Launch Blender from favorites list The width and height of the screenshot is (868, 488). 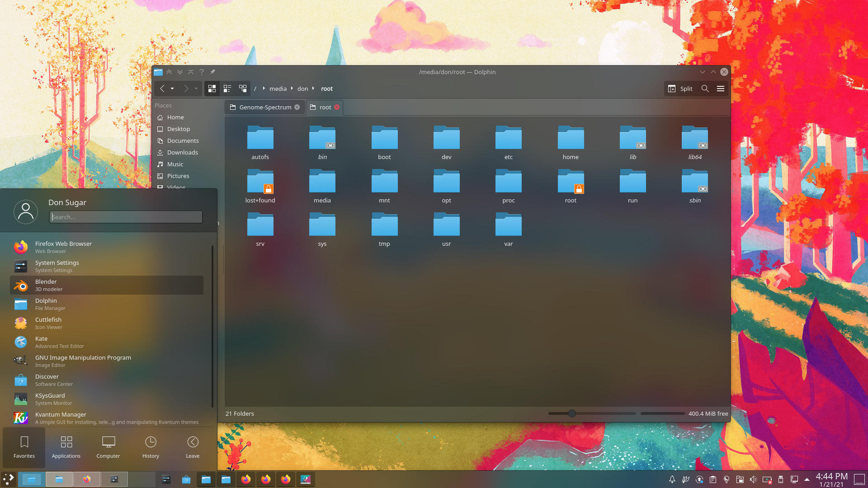click(107, 285)
